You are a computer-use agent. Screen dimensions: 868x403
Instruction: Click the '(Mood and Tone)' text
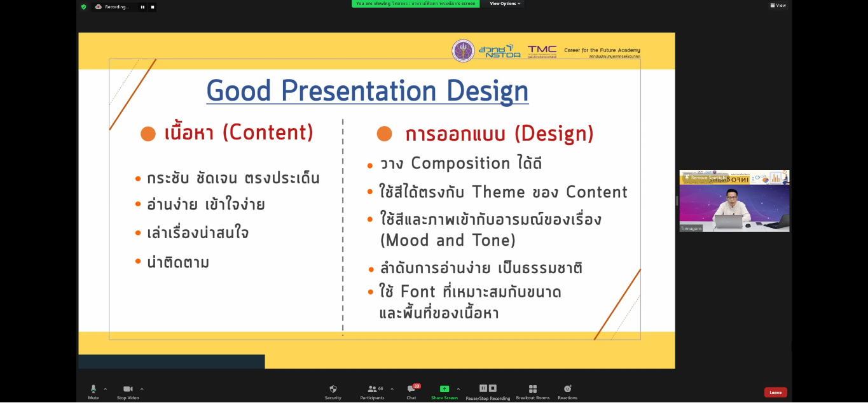[448, 241]
